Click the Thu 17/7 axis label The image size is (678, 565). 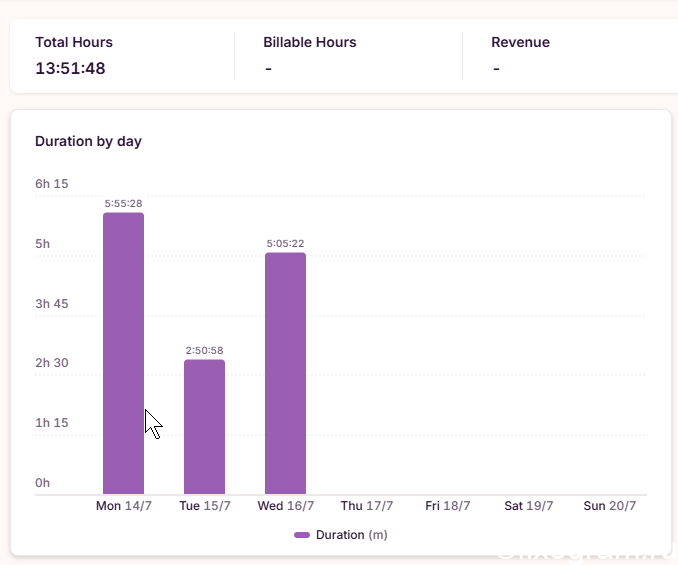(x=367, y=506)
